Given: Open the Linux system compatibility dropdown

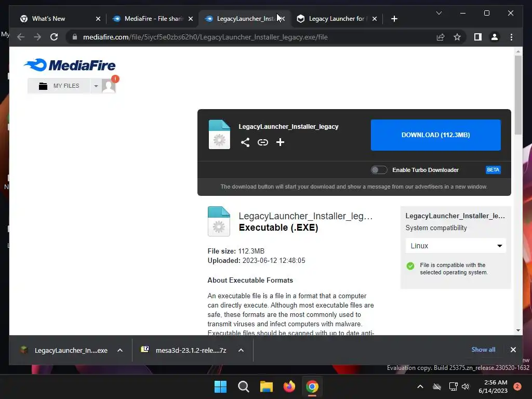Looking at the screenshot, I should pyautogui.click(x=456, y=246).
